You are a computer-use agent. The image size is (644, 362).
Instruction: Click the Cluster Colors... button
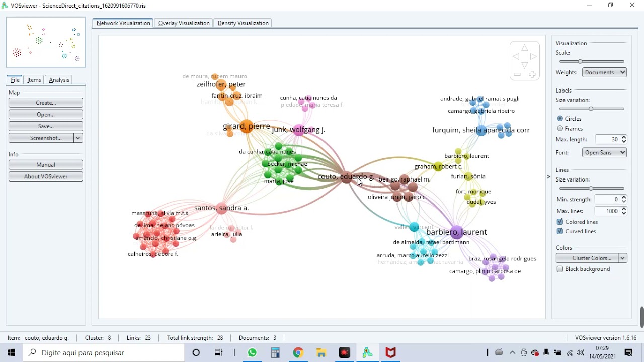click(588, 258)
